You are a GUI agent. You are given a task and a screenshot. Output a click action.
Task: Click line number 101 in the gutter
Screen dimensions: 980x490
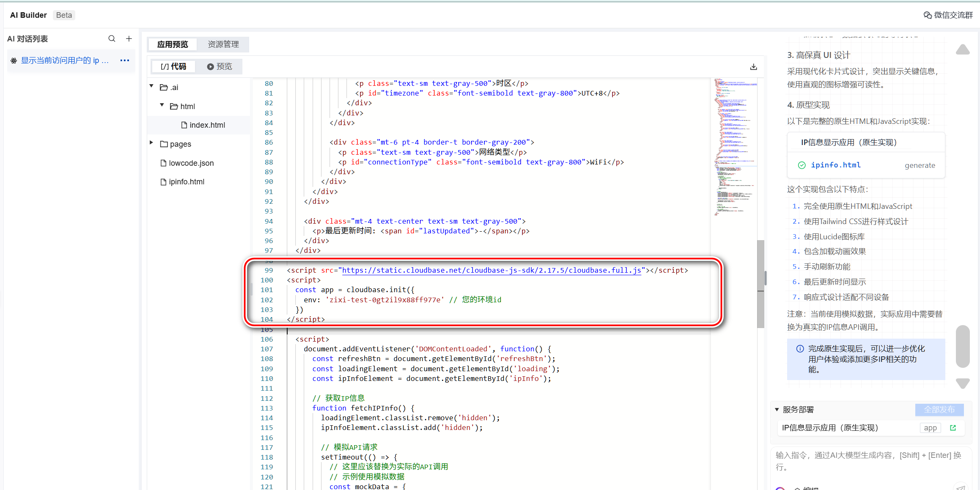266,290
